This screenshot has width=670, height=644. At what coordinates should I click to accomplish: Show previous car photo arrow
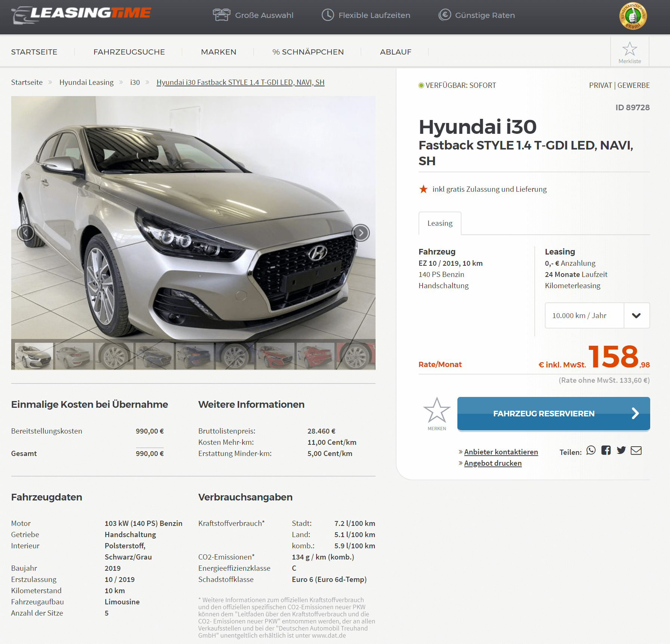point(26,233)
